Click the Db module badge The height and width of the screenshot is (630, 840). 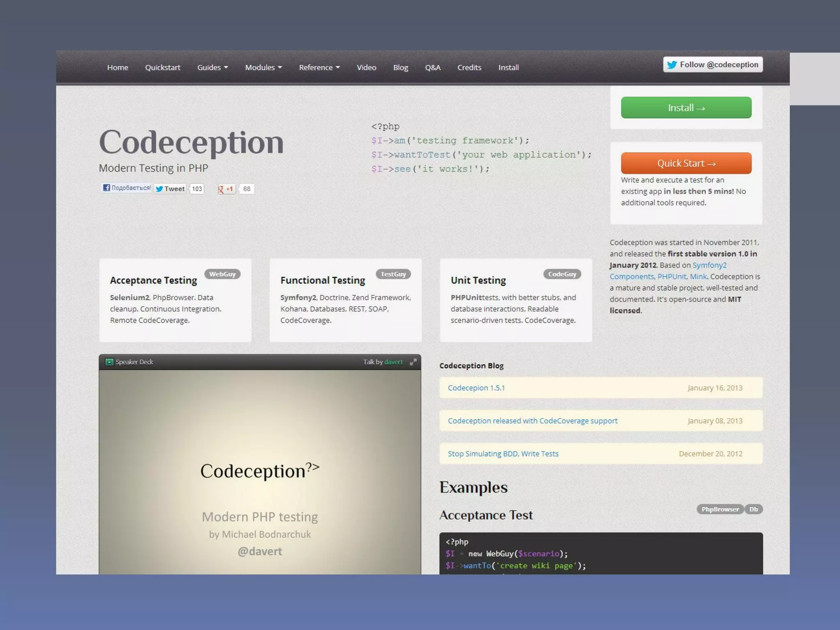(x=753, y=509)
